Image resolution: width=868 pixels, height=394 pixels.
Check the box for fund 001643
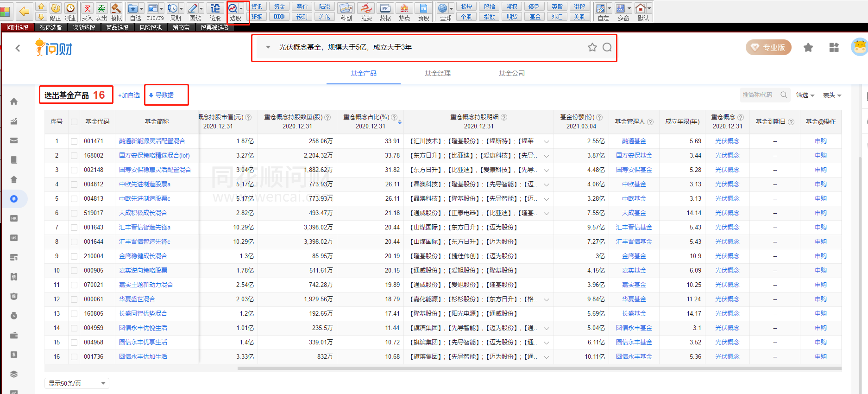(74, 228)
